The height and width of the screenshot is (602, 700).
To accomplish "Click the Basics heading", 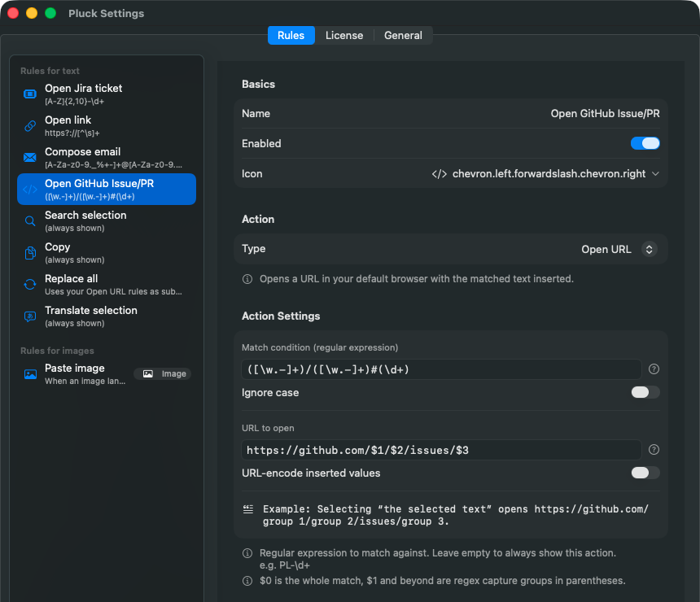I will point(259,84).
